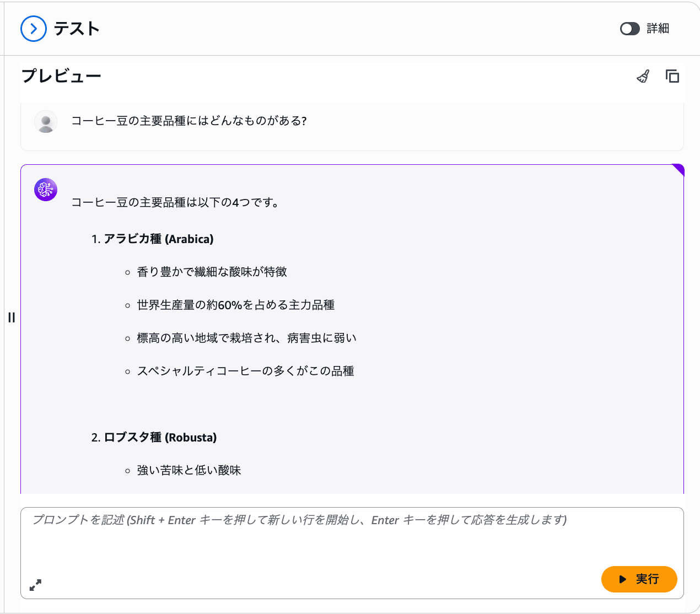Viewport: 700px width, 614px height.
Task: Click the bullet スペシャルティコーヒーの多くがこの品種
Action: (245, 371)
